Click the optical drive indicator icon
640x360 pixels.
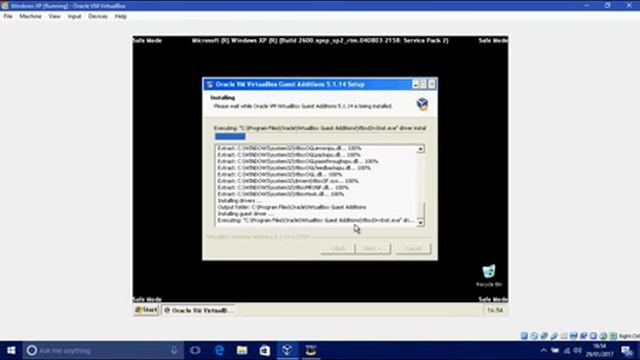(x=534, y=336)
